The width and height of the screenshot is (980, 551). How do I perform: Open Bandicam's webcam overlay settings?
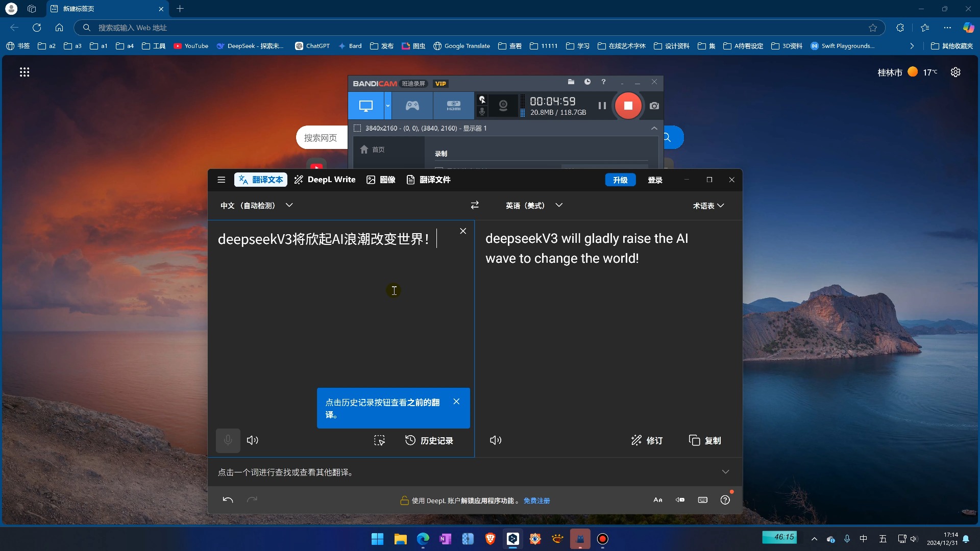502,105
